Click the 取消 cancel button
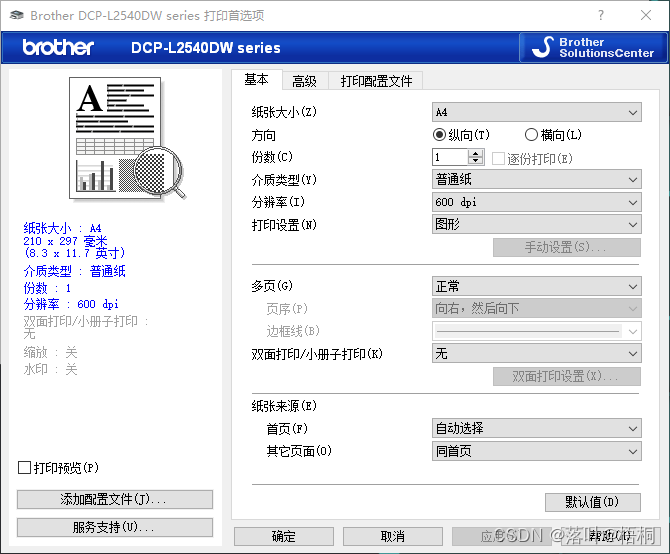This screenshot has width=670, height=554. pyautogui.click(x=393, y=536)
